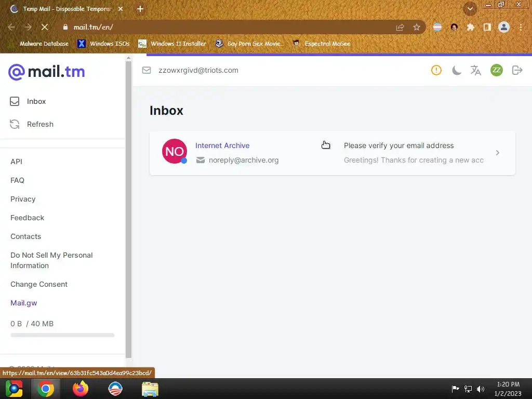Image resolution: width=532 pixels, height=399 pixels.
Task: Open Chrome from the taskbar
Action: (x=46, y=389)
